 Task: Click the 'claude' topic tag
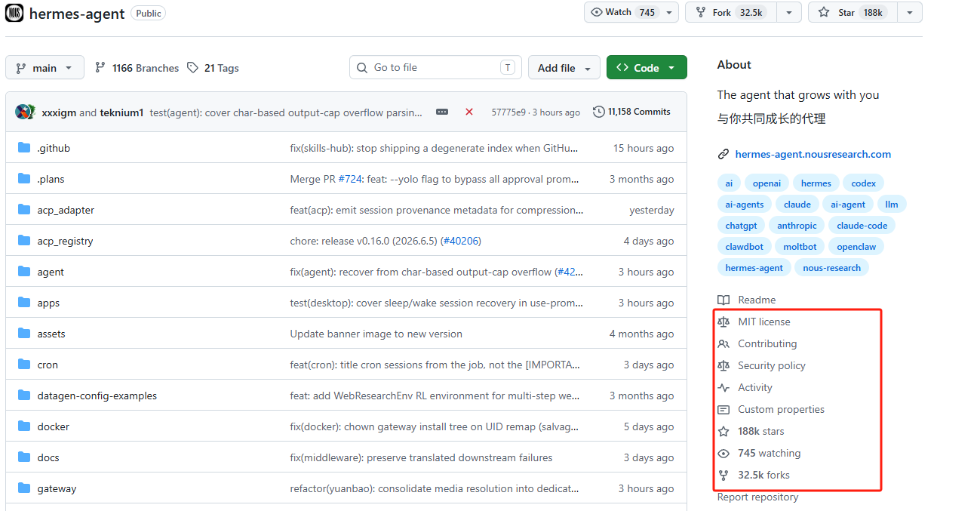point(797,205)
